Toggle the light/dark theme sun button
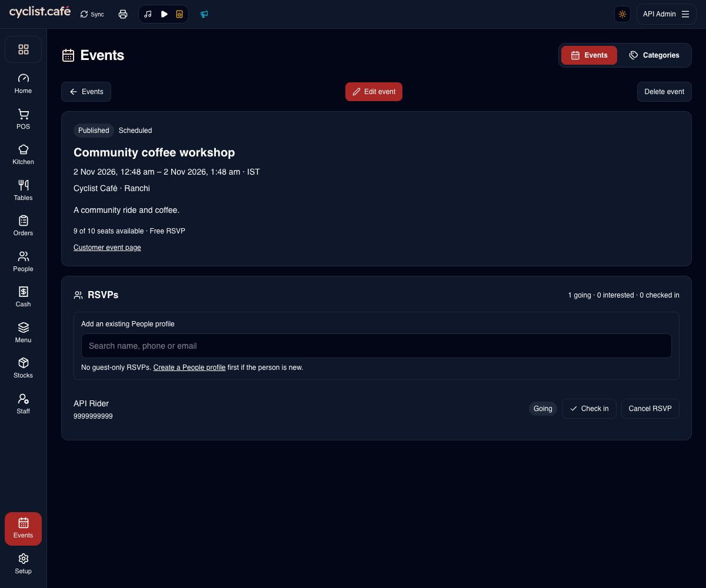 [622, 14]
